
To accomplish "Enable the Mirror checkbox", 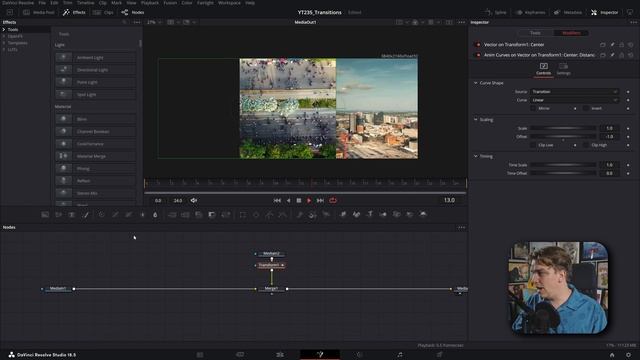I will 533,108.
